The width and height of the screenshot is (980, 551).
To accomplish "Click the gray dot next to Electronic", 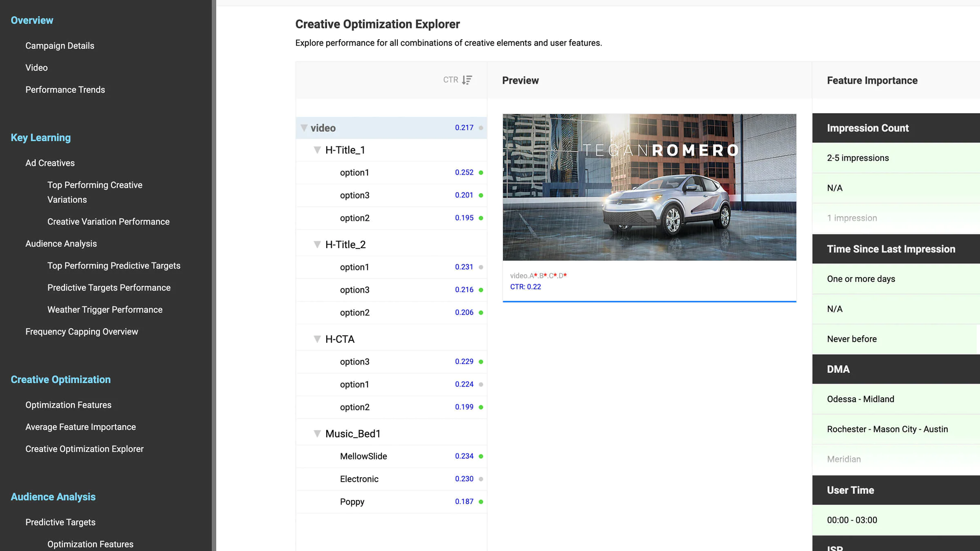I will pyautogui.click(x=482, y=479).
